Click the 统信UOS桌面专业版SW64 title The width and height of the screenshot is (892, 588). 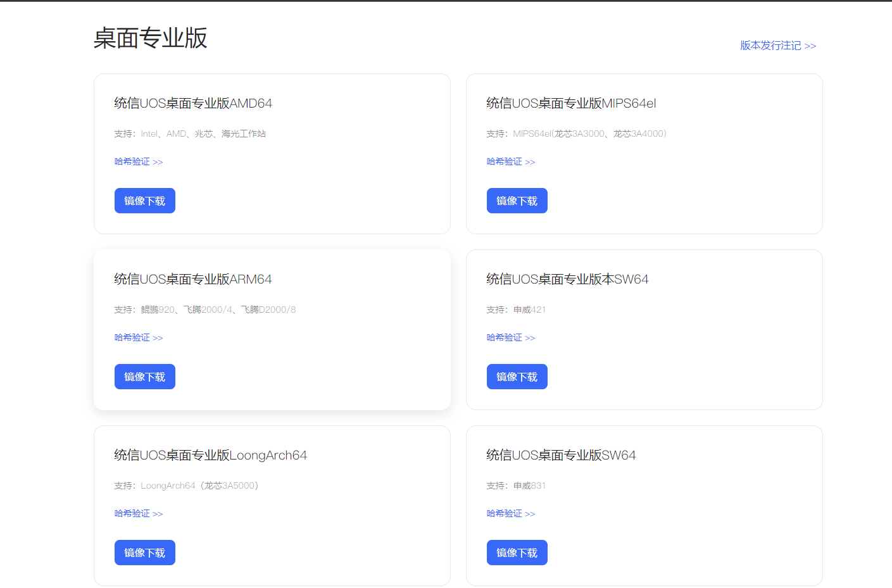tap(561, 455)
